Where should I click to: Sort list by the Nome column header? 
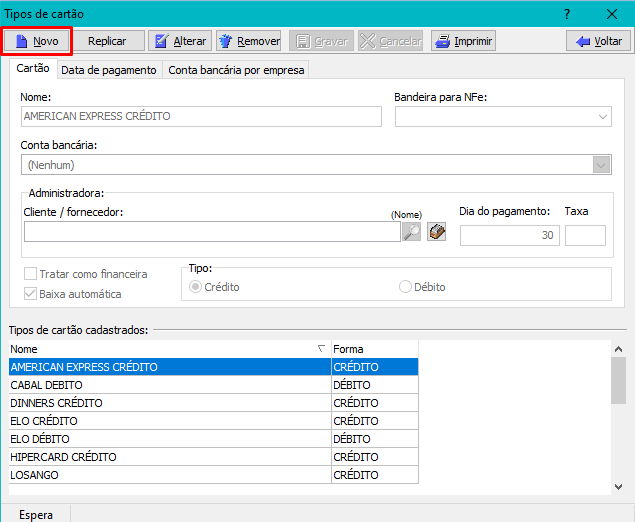point(170,349)
